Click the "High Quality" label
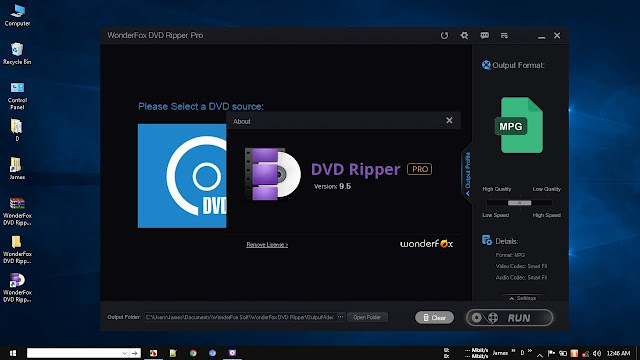The height and width of the screenshot is (360, 640). tap(497, 189)
